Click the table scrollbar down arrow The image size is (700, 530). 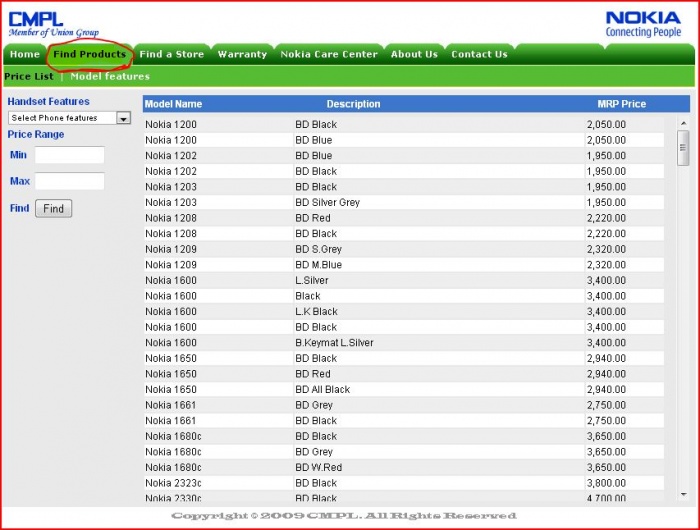[x=683, y=494]
